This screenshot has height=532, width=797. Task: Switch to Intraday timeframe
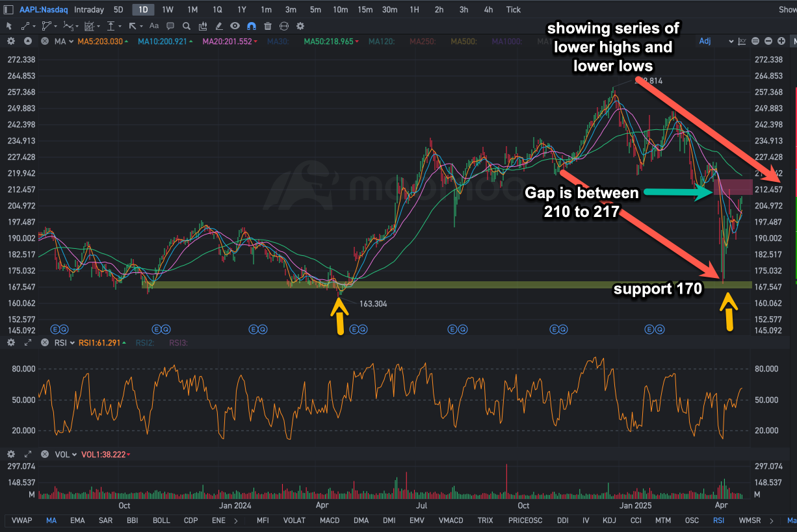point(89,10)
